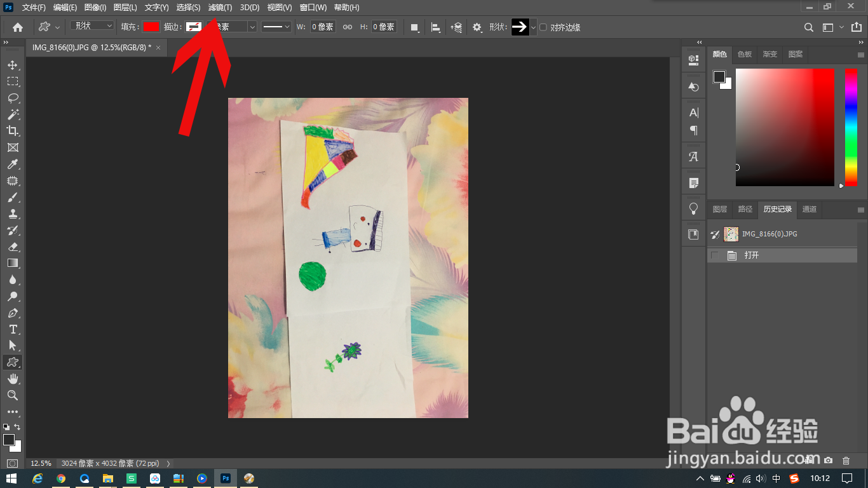Enable the 对齐边缘 checkbox
868x488 pixels.
click(543, 27)
